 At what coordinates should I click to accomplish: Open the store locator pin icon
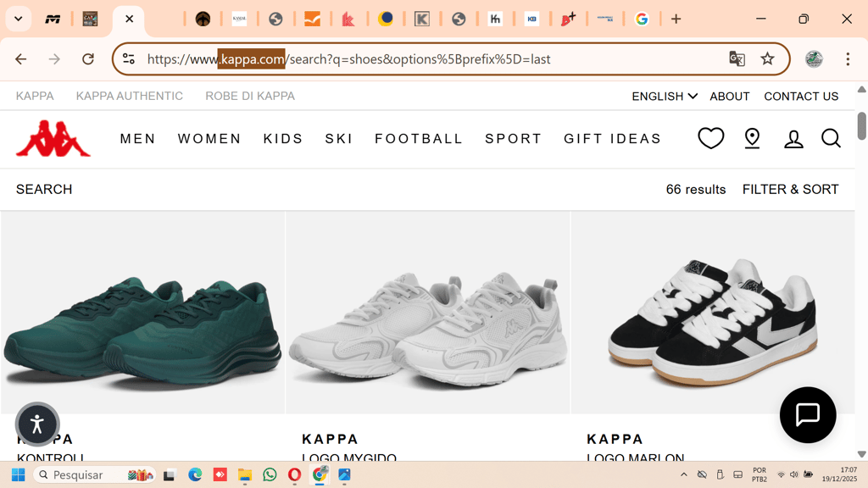point(753,138)
